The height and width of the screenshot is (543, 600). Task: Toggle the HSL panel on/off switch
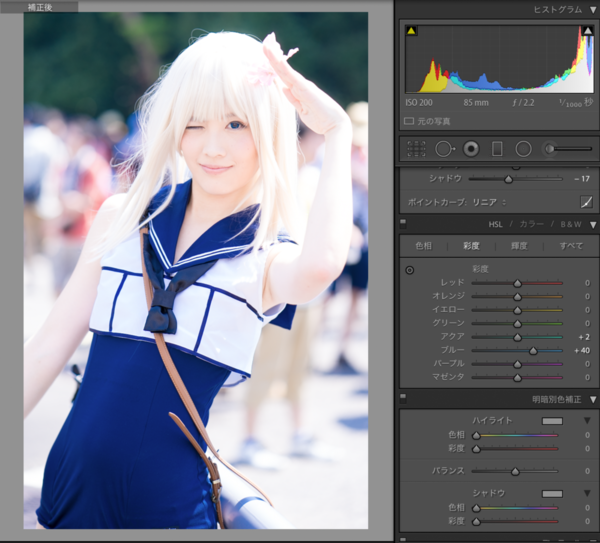click(403, 223)
